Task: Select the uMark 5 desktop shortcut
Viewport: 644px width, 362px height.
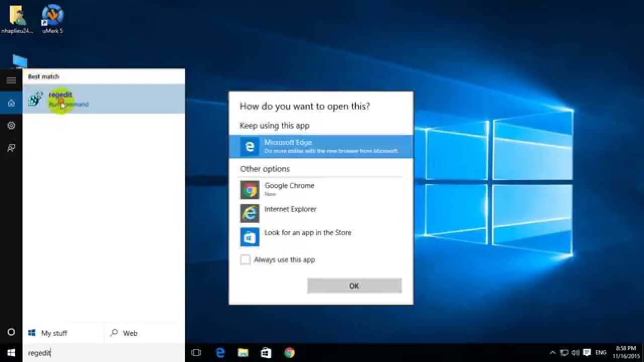Action: (53, 20)
